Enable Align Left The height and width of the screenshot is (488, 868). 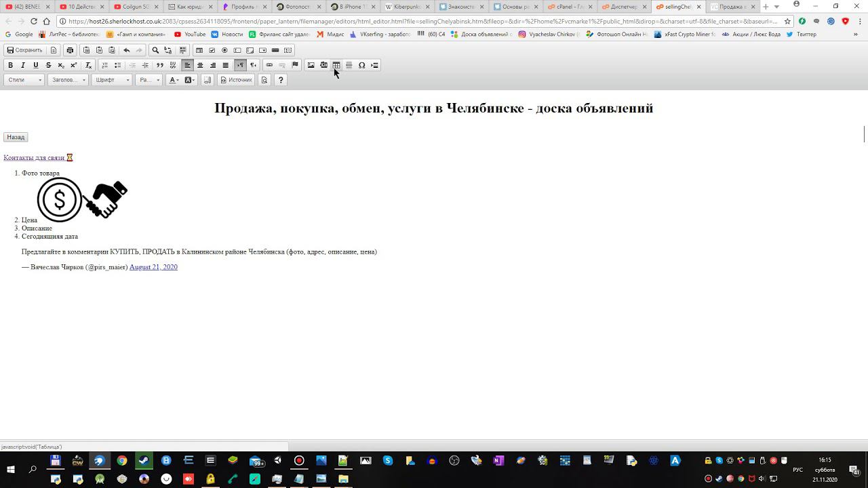pyautogui.click(x=187, y=65)
